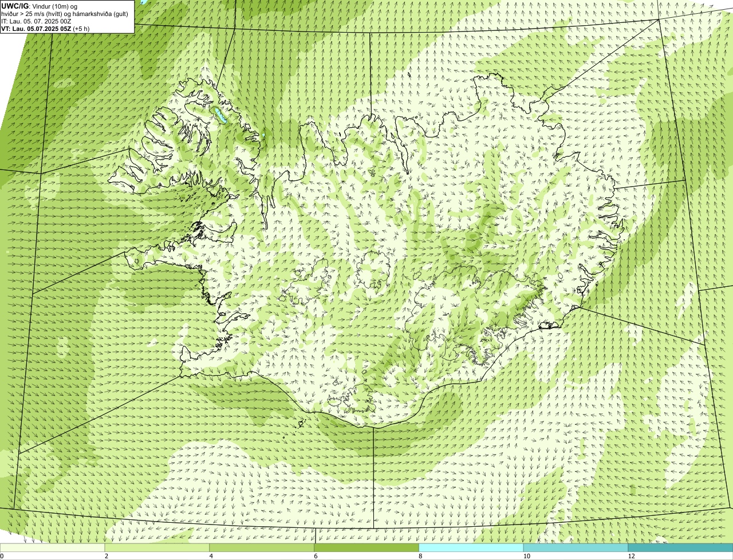The width and height of the screenshot is (733, 560).
Task: Click the 10–12 m/s cyan legend swatch
Action: point(576,547)
